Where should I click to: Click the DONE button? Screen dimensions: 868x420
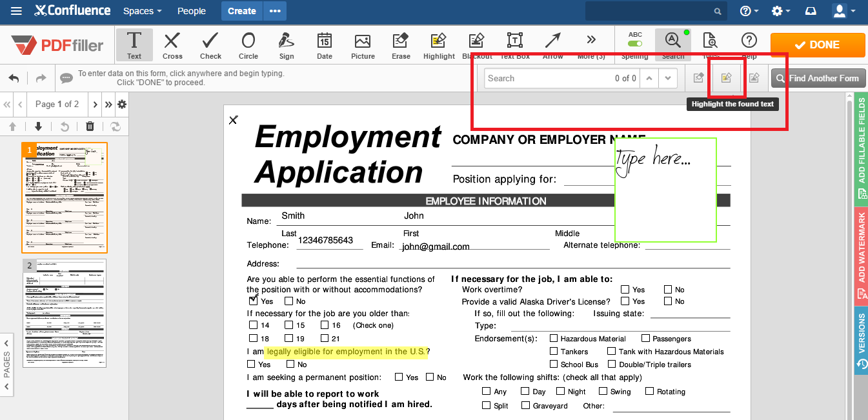click(x=818, y=45)
